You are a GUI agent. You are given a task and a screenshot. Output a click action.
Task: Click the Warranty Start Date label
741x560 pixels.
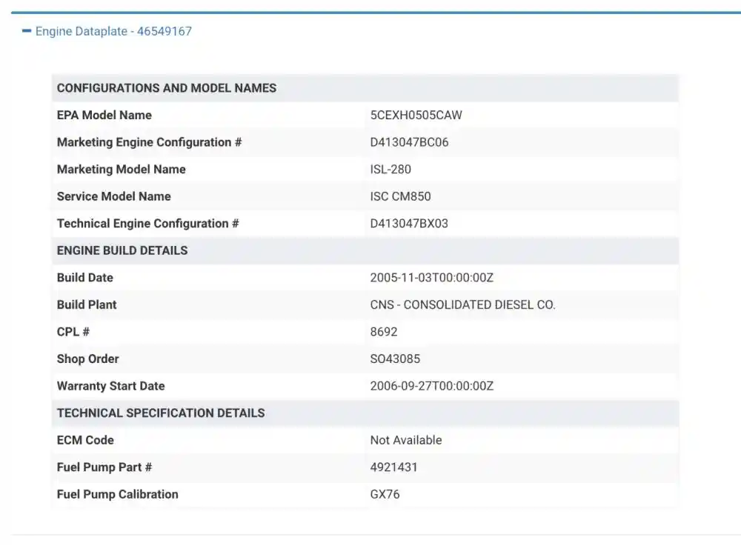(x=110, y=386)
